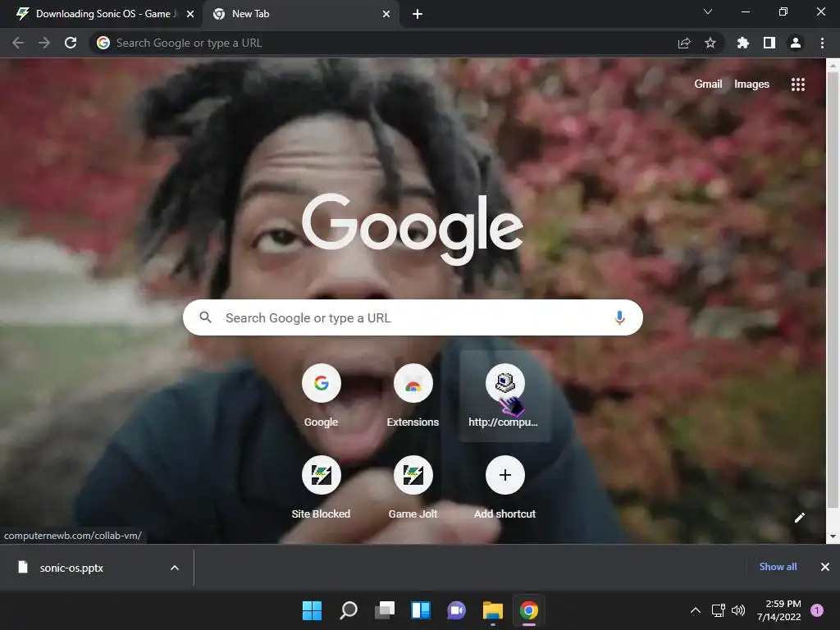Image resolution: width=840 pixels, height=630 pixels.
Task: Click the browser Forward arrow
Action: click(44, 43)
